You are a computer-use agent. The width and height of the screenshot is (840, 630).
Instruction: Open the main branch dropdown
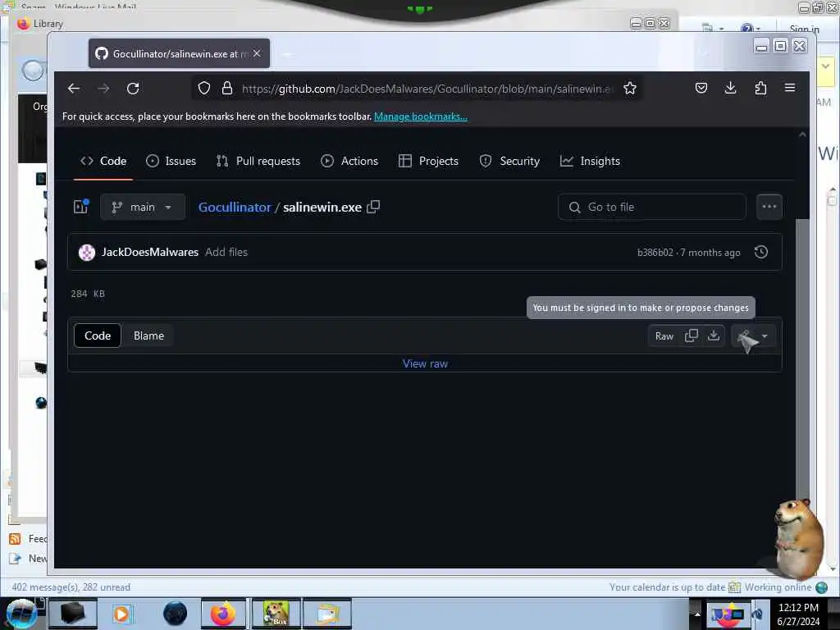[143, 207]
